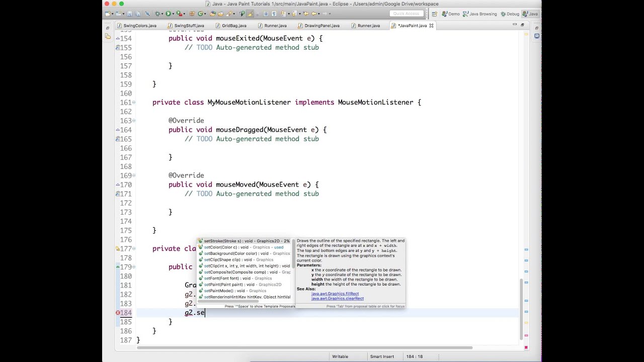The width and height of the screenshot is (644, 362).
Task: Minimize the editor area
Action: 515,25
